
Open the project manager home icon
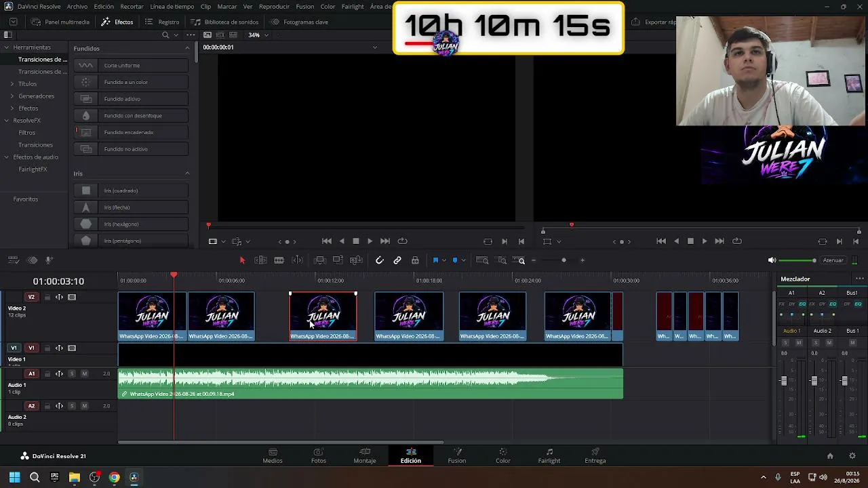[830, 456]
